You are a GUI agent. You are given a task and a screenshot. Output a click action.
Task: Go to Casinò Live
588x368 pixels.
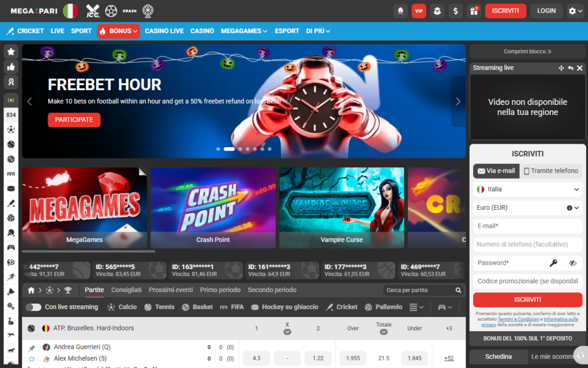tap(164, 31)
